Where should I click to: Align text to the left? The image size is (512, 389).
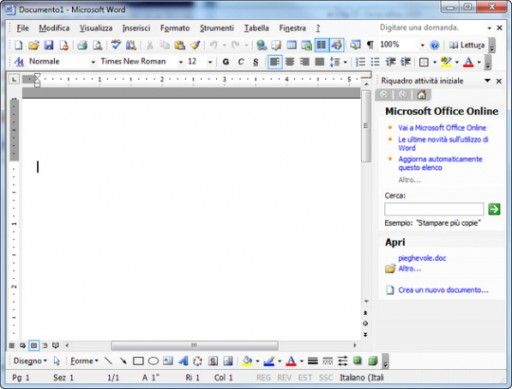274,62
